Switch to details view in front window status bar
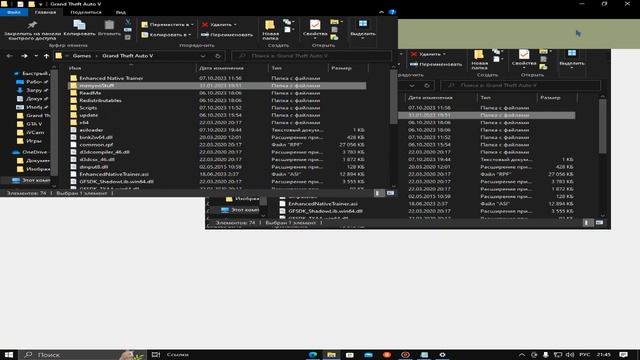Screen dimensions: 640x360 click(378, 193)
